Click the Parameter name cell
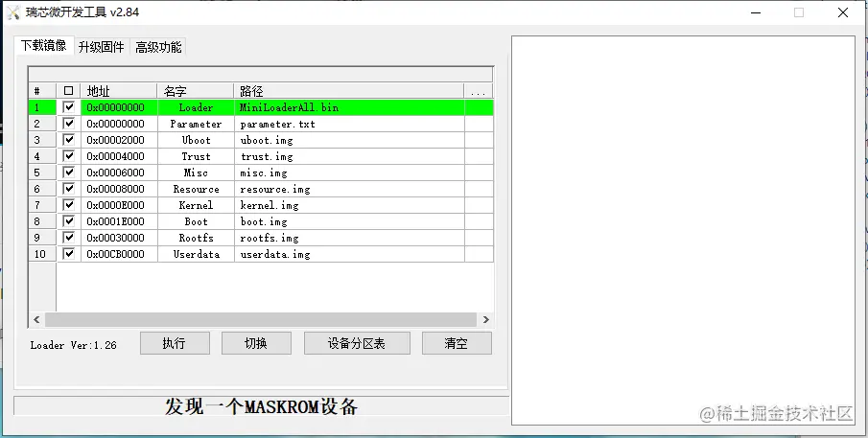 pyautogui.click(x=196, y=124)
